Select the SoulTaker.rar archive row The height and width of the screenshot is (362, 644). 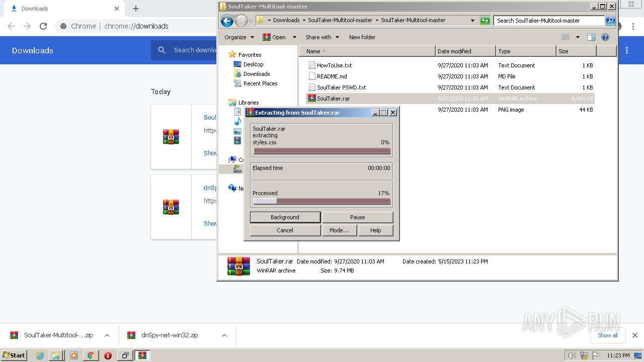[450, 99]
